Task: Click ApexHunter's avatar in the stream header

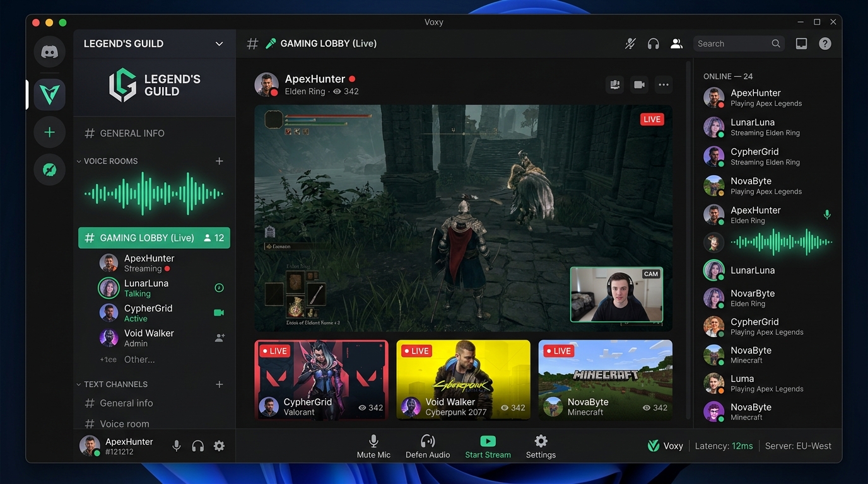Action: tap(266, 84)
